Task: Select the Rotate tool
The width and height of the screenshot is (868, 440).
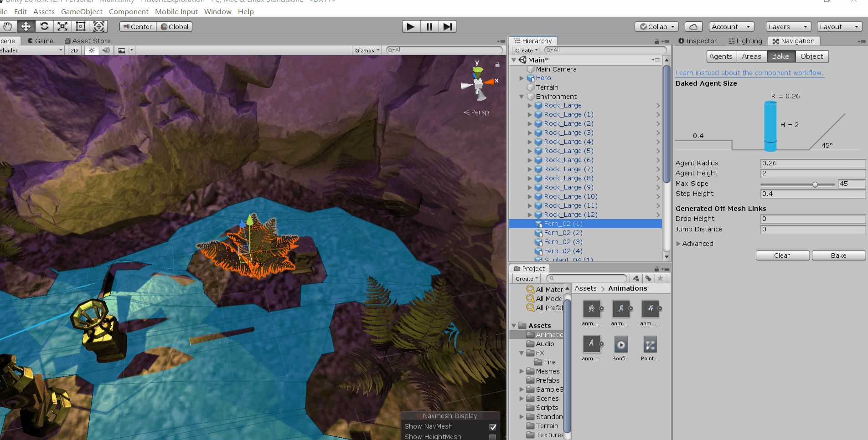Action: point(44,26)
